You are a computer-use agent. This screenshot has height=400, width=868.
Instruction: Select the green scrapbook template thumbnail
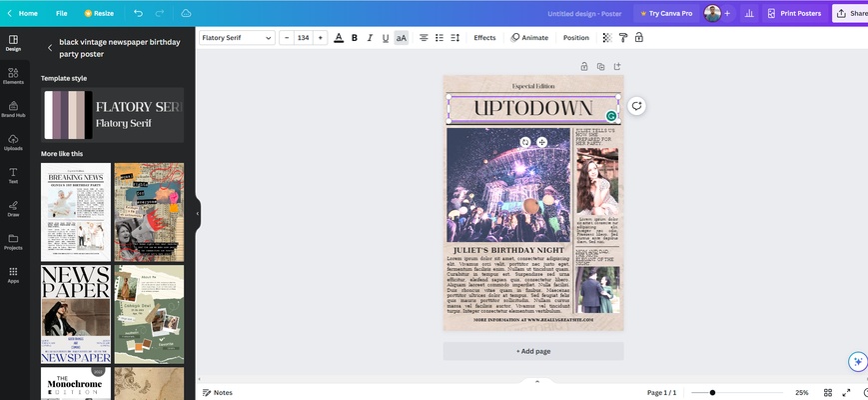pyautogui.click(x=149, y=314)
